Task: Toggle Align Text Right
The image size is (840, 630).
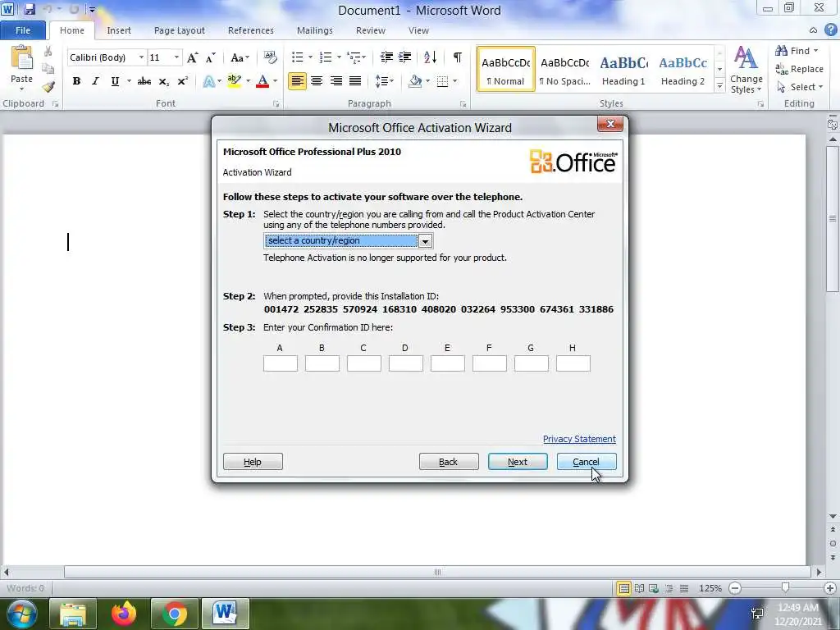Action: (336, 81)
